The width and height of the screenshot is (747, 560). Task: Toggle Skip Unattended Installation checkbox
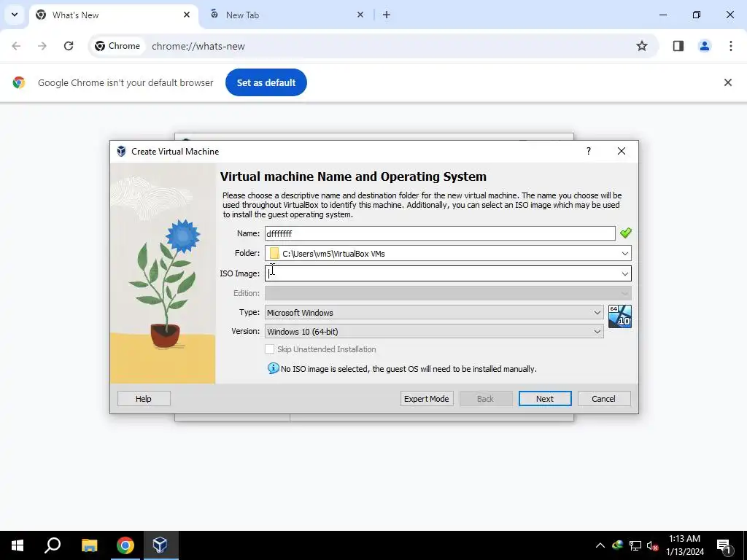tap(270, 349)
